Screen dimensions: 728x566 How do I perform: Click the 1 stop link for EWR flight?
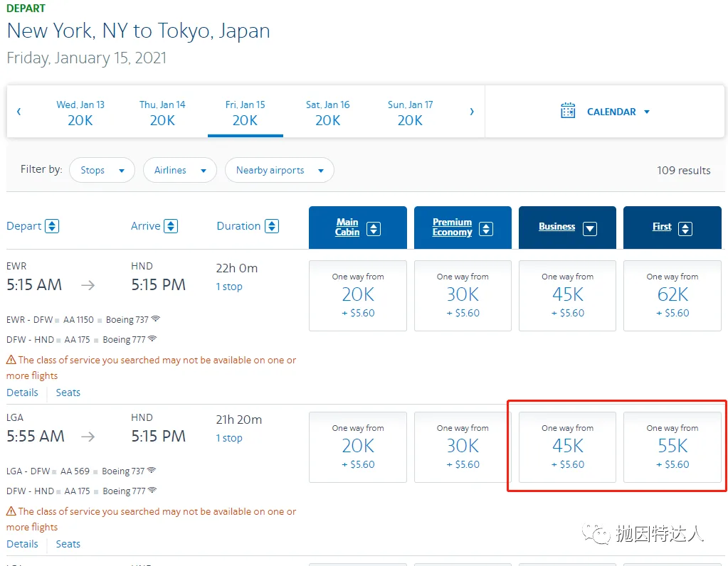[229, 287]
